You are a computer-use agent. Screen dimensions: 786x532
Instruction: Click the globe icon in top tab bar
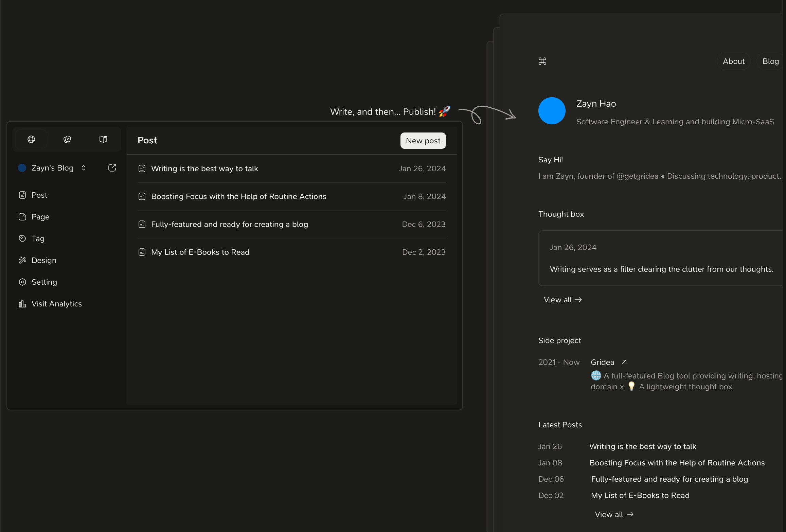(31, 139)
